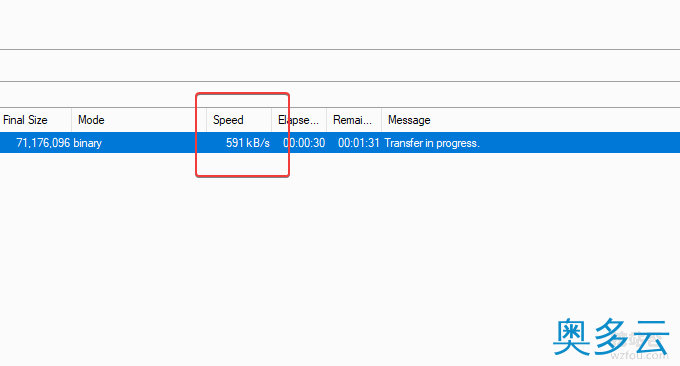Click the Remaining time column header
The image size is (680, 366).
(x=354, y=120)
